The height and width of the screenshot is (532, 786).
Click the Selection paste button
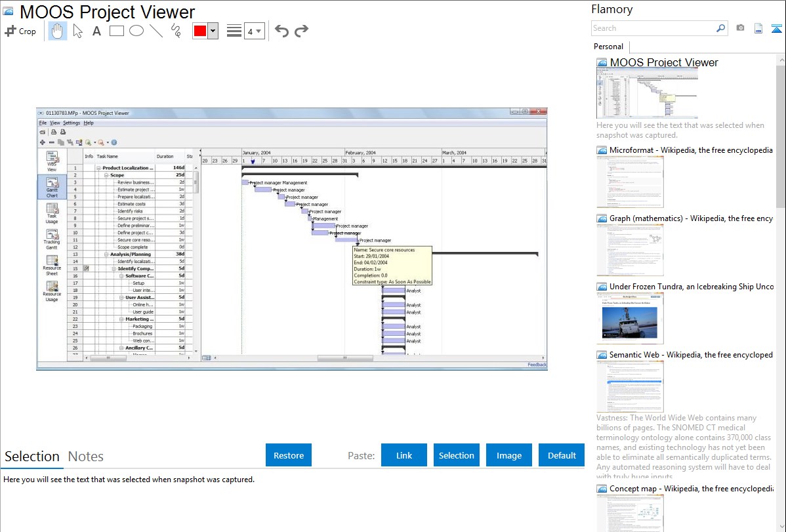[x=456, y=455]
